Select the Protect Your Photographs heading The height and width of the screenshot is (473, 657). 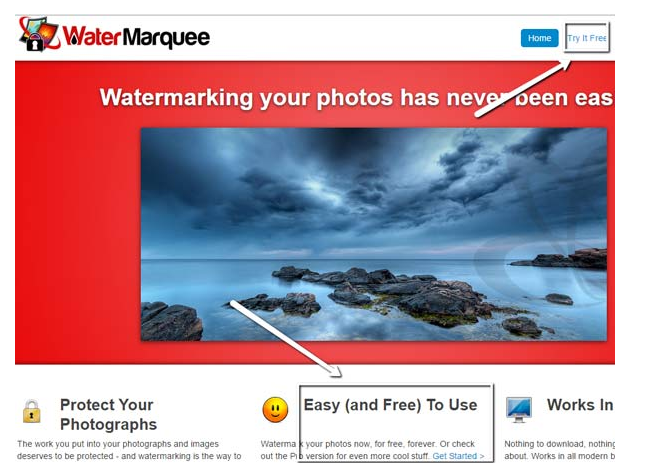pos(108,414)
